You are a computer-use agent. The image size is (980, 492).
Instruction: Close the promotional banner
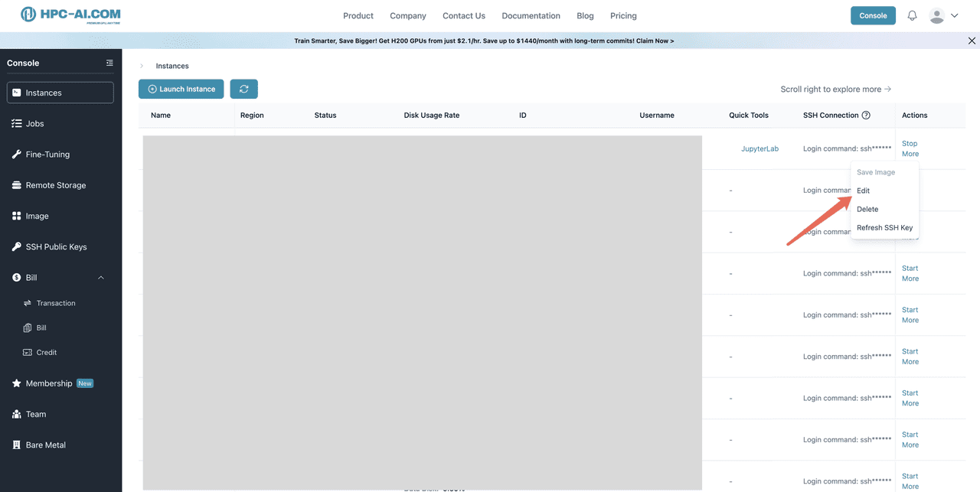(972, 41)
